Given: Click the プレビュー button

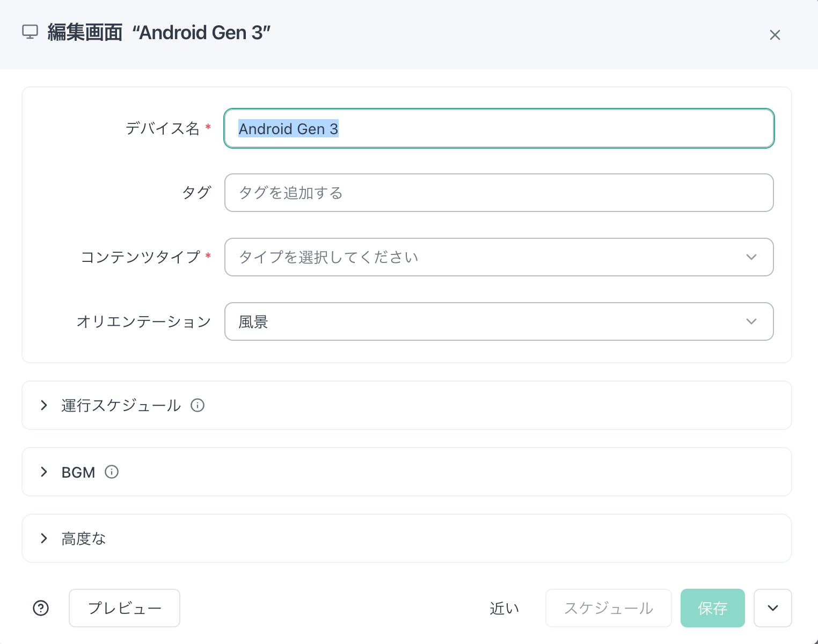Looking at the screenshot, I should pyautogui.click(x=125, y=608).
